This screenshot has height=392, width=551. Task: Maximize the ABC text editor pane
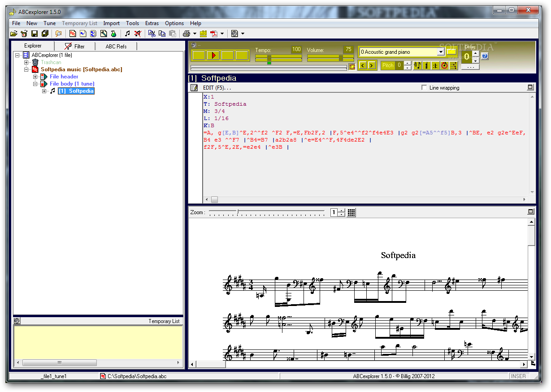pyautogui.click(x=530, y=87)
